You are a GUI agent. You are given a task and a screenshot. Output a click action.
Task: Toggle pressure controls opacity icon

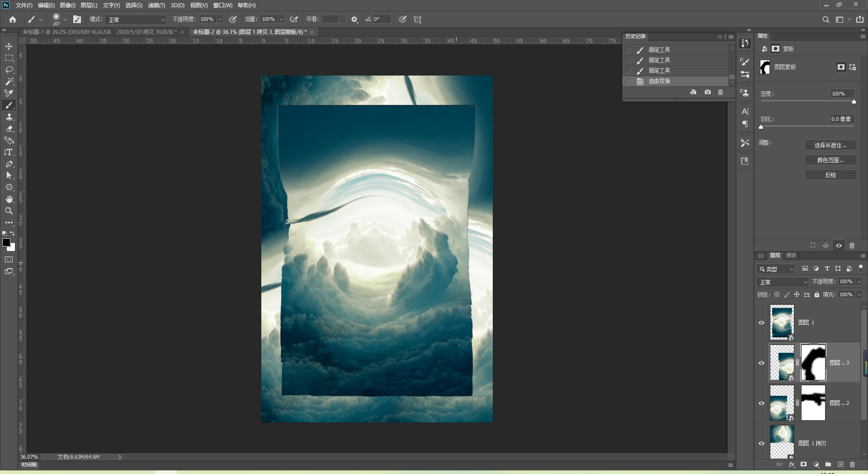[233, 19]
